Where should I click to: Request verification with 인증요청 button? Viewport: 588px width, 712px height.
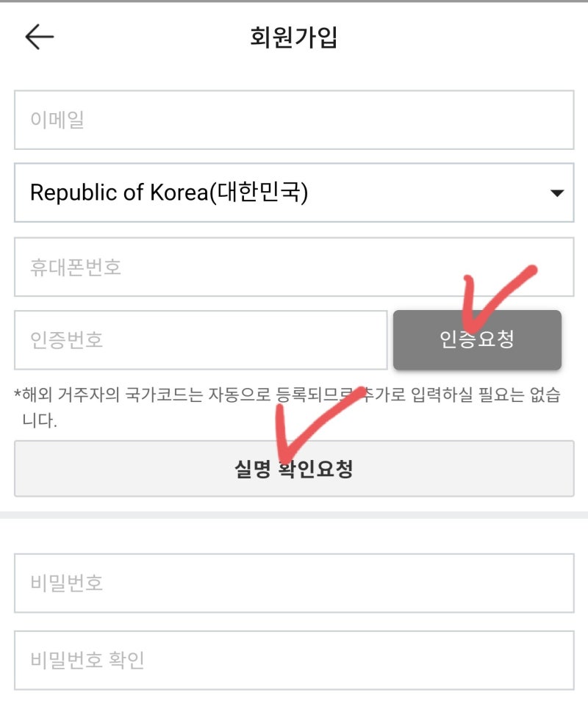(477, 339)
